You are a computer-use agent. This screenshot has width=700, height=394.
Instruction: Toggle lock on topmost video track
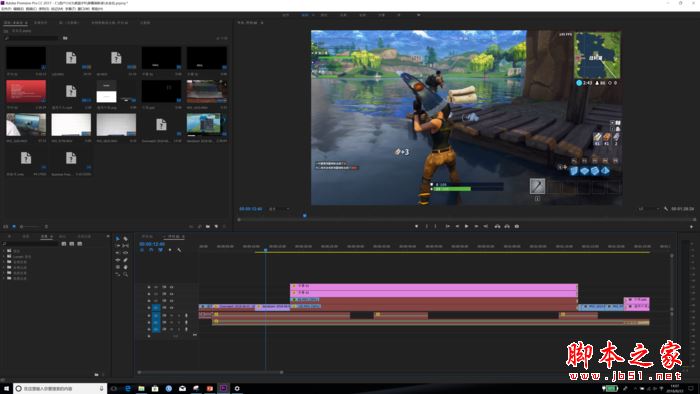click(149, 287)
